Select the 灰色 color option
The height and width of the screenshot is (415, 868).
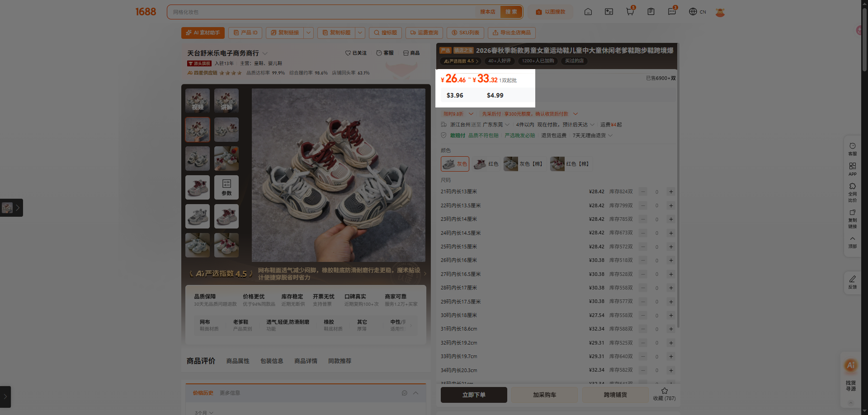(x=455, y=164)
